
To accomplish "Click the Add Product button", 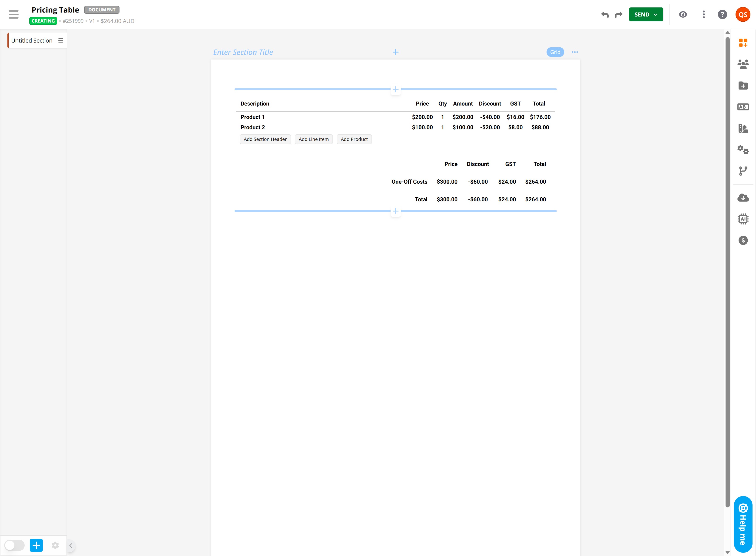I will [354, 139].
